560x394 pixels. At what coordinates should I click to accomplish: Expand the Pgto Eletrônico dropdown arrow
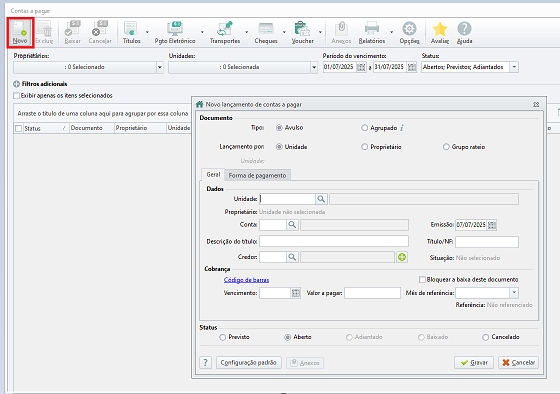(x=202, y=33)
